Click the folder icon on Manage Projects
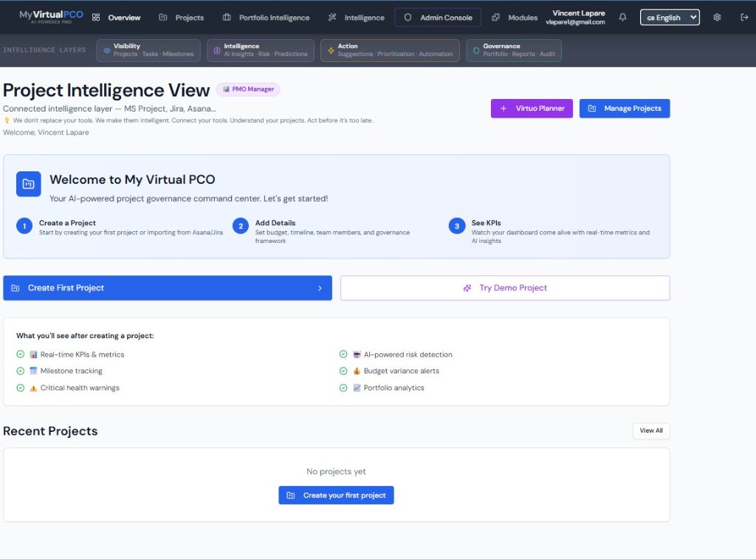Viewport: 756px width, 559px height. pyautogui.click(x=592, y=109)
